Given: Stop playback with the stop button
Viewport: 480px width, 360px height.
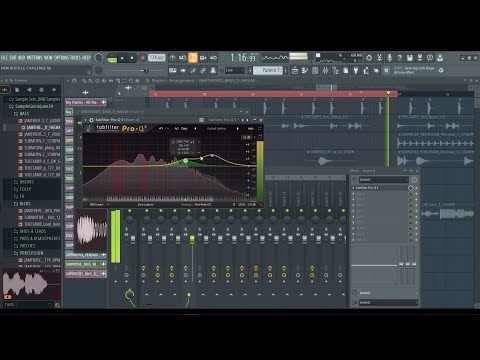Looking at the screenshot, I should (132, 58).
